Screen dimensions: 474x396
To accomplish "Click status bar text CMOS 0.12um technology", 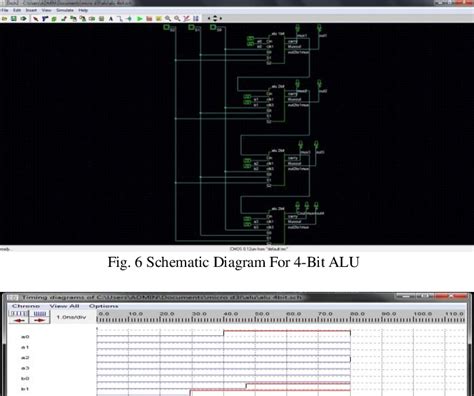I will tap(258, 249).
